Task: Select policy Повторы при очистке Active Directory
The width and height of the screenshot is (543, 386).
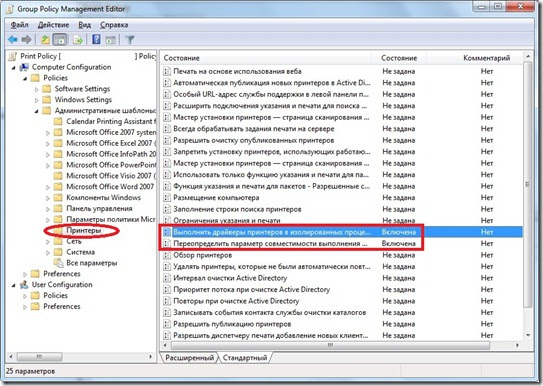Action: (x=236, y=301)
